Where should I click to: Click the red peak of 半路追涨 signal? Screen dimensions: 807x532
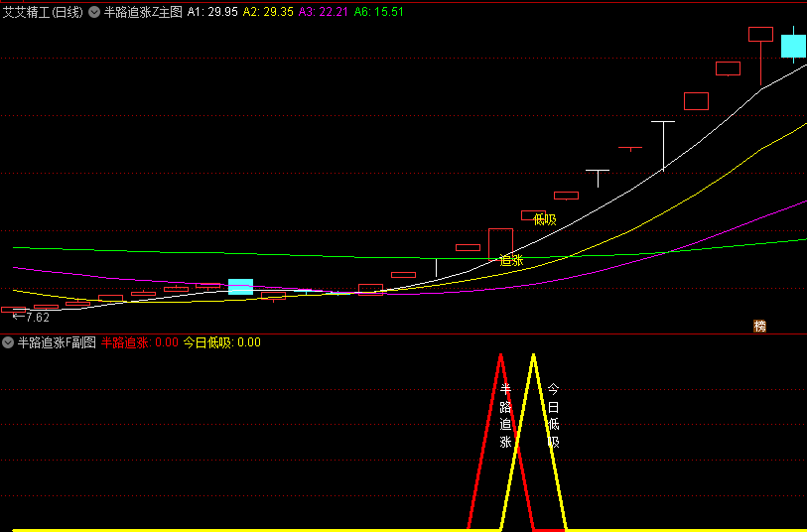click(x=500, y=355)
